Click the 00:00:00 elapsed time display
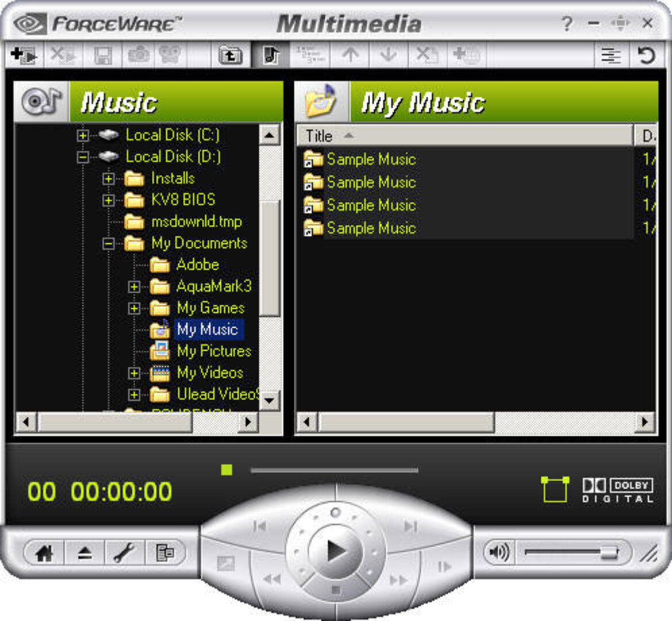The height and width of the screenshot is (621, 672). click(x=121, y=491)
